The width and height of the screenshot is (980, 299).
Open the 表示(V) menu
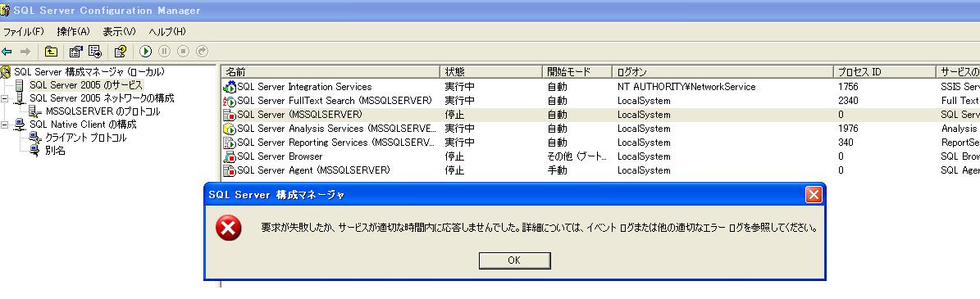coord(120,31)
